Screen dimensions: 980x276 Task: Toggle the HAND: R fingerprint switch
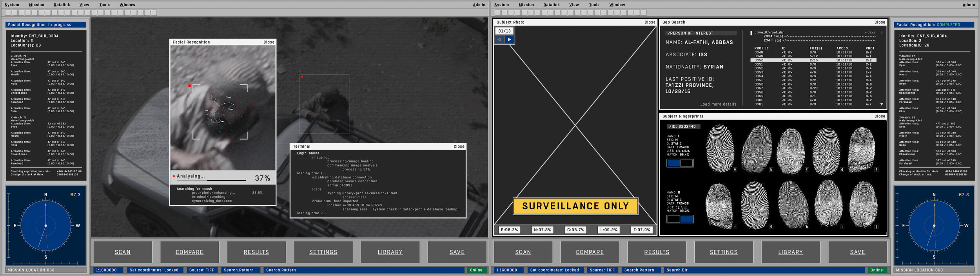pyautogui.click(x=680, y=219)
